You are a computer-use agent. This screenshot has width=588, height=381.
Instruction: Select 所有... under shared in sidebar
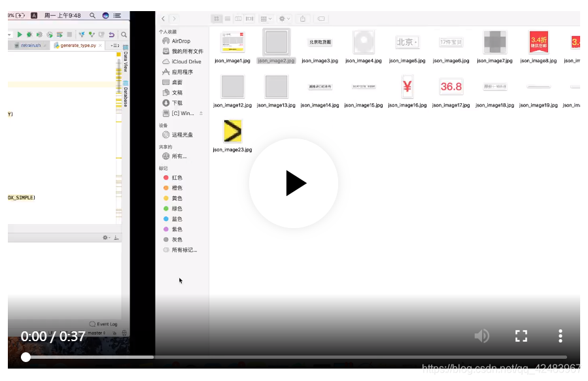(x=175, y=156)
